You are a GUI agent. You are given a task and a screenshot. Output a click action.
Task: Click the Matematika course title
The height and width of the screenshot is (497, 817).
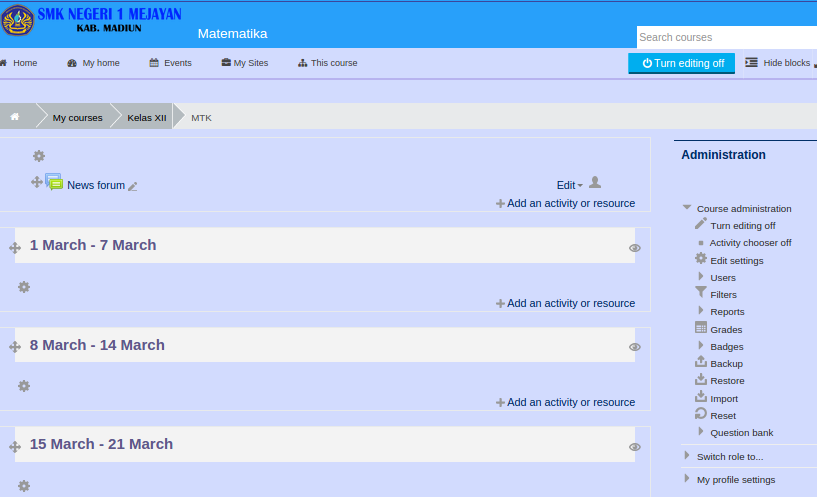232,34
